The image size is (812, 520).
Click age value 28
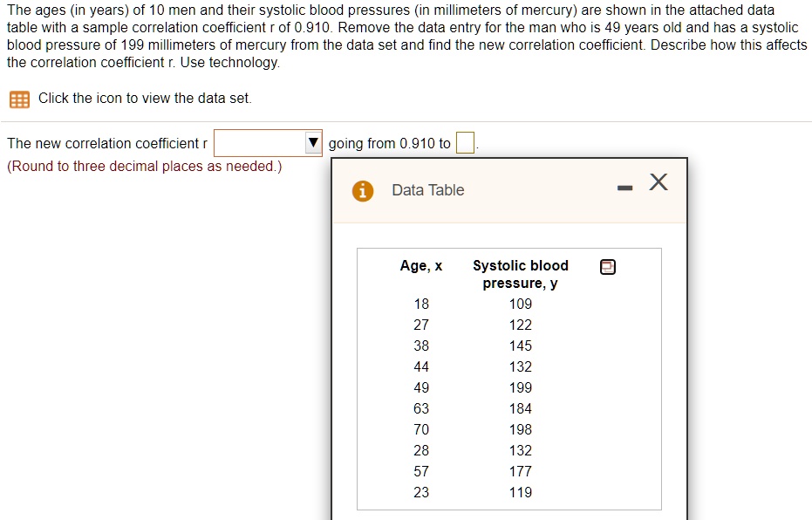tap(421, 450)
